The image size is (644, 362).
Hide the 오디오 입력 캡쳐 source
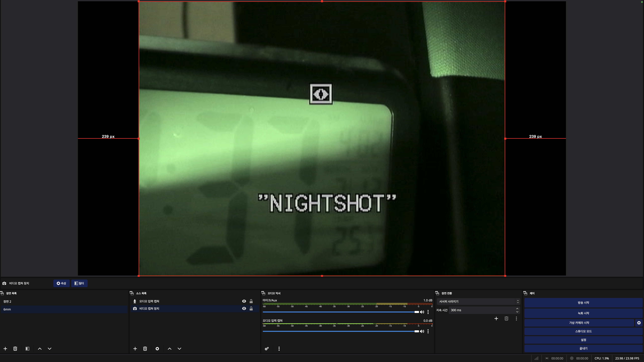tap(244, 301)
